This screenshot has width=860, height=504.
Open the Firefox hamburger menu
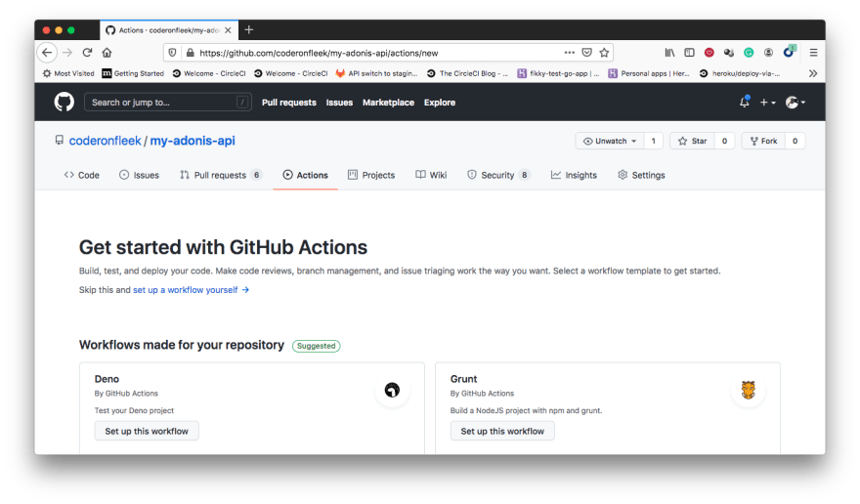pos(813,53)
